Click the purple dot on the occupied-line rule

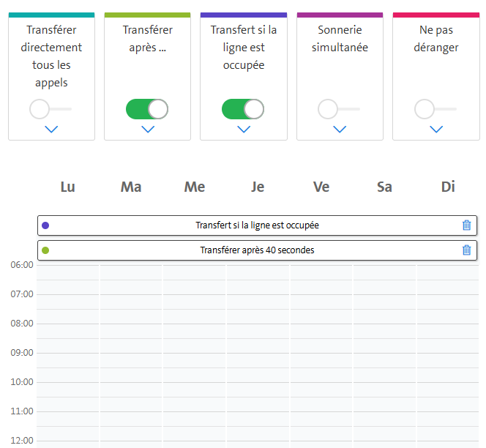pos(45,225)
